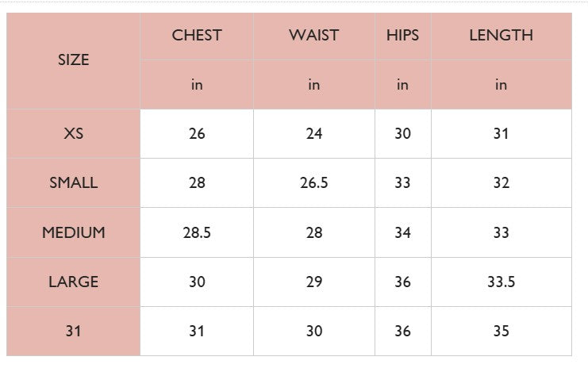Click the SIZE column header

(x=73, y=59)
